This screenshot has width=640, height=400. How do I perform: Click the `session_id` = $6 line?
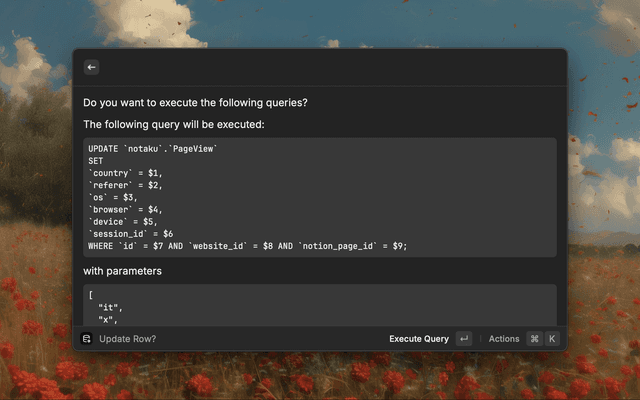[130, 234]
